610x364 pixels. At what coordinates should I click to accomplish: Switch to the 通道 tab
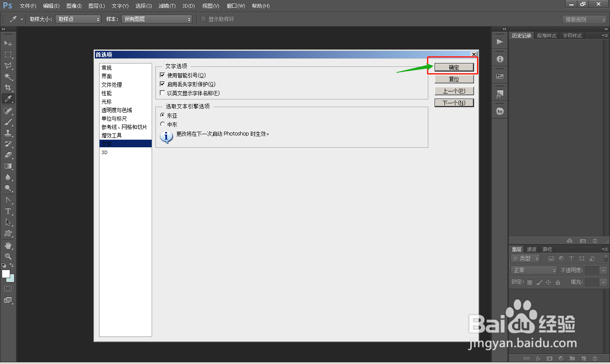(532, 249)
